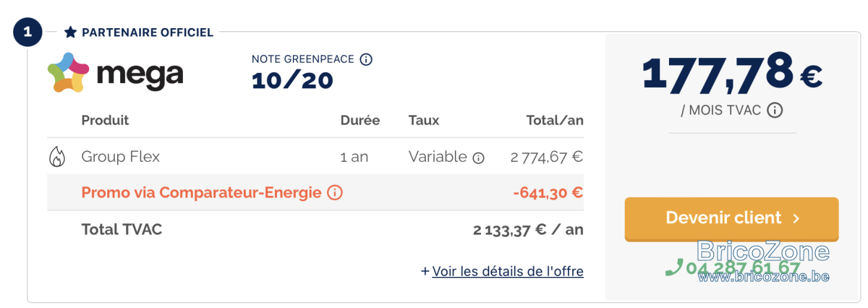Click the Promo via Comparateur-Energie text
868x308 pixels.
point(201,193)
